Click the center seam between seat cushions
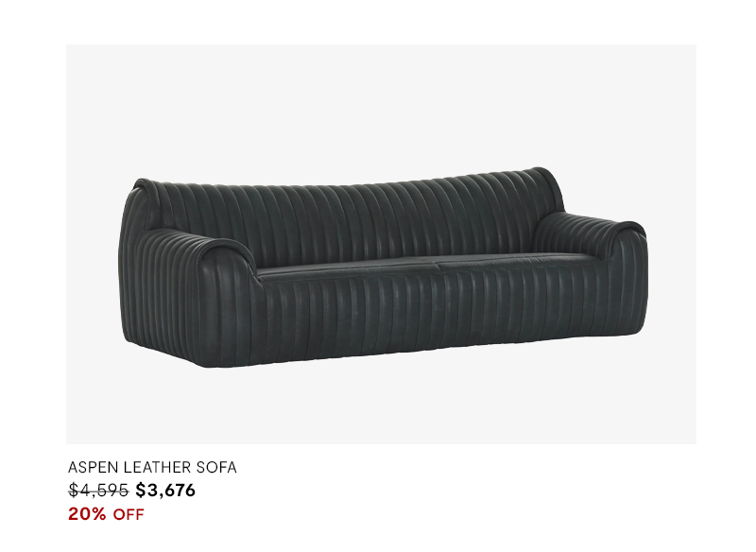Viewport: 756px width, 552px height. tap(437, 265)
